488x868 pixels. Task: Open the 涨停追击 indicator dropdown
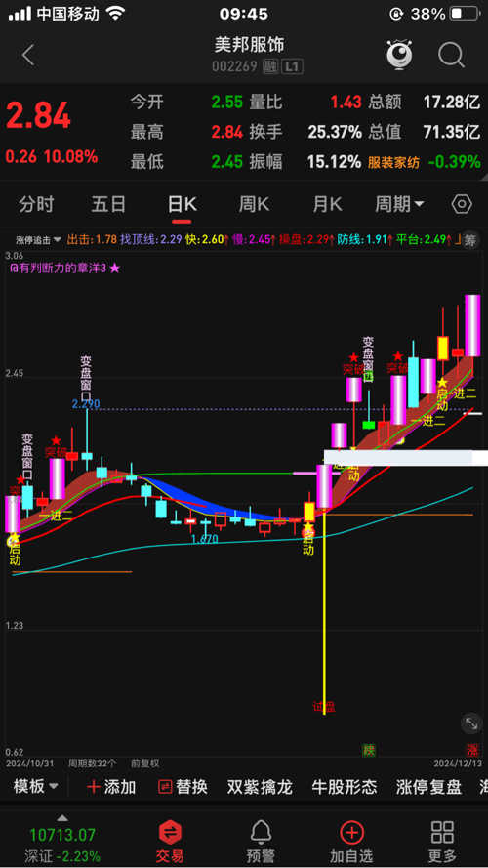click(38, 240)
